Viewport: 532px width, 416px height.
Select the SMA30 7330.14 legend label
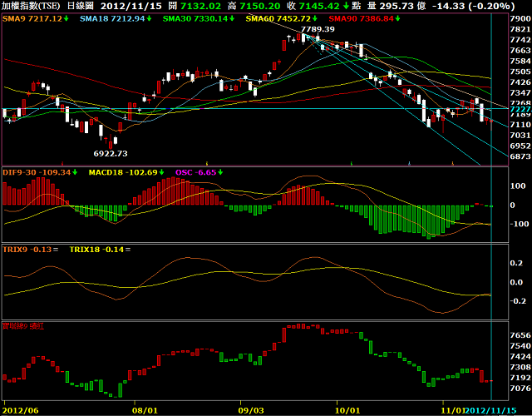(x=195, y=18)
